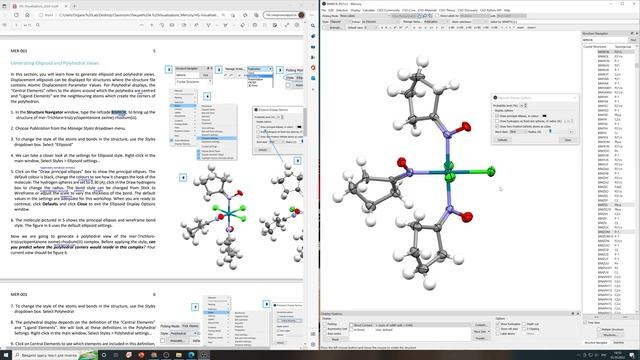Enable Depth cue checkbox
Image resolution: width=640 pixels, height=360 pixels.
pyautogui.click(x=524, y=324)
